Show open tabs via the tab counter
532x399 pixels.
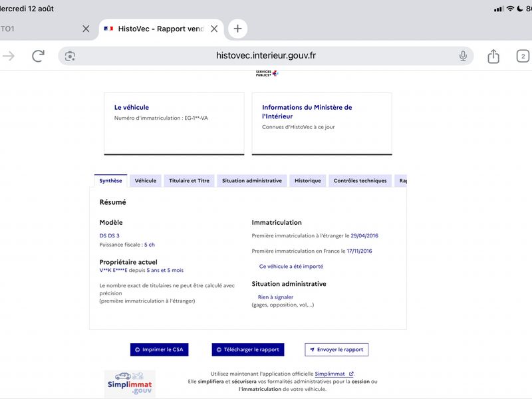pos(523,56)
